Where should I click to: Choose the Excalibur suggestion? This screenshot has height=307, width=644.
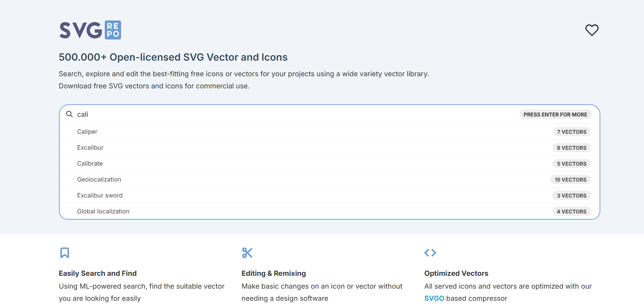point(90,148)
